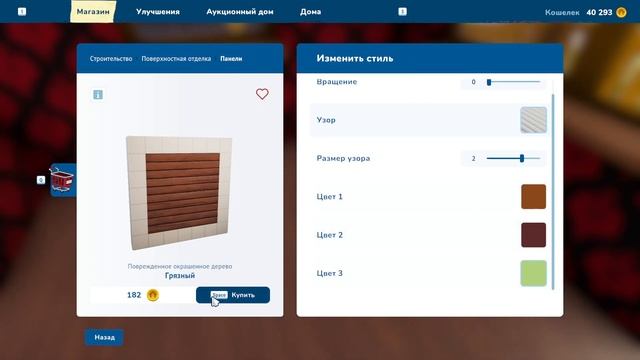Image resolution: width=640 pixels, height=360 pixels.
Task: Open the shopping cart
Action: 63,180
